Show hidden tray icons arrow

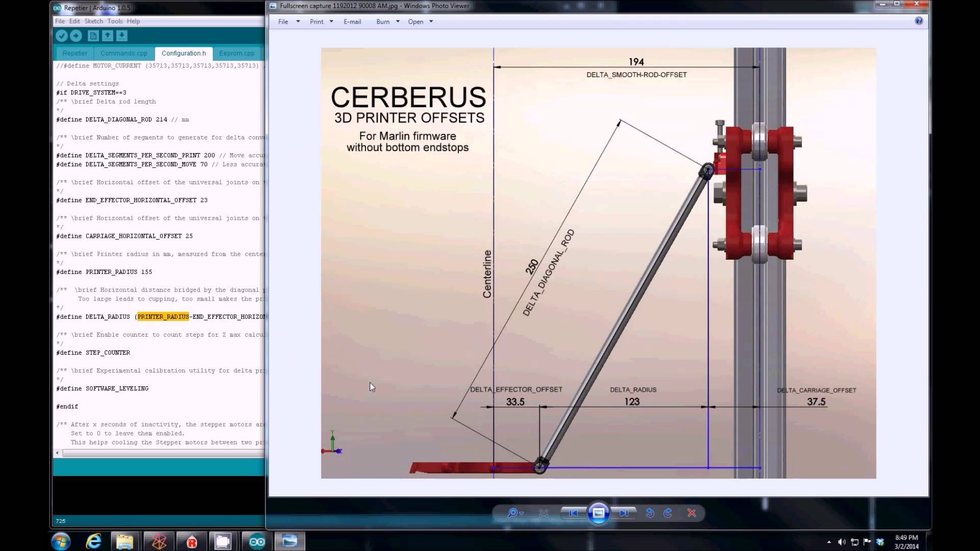pyautogui.click(x=829, y=542)
